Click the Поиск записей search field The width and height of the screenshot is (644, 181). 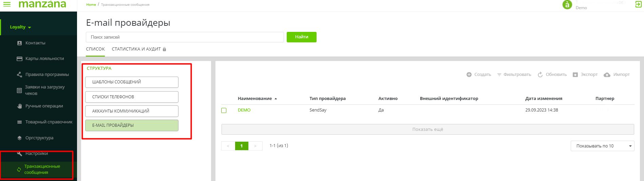[x=185, y=37]
